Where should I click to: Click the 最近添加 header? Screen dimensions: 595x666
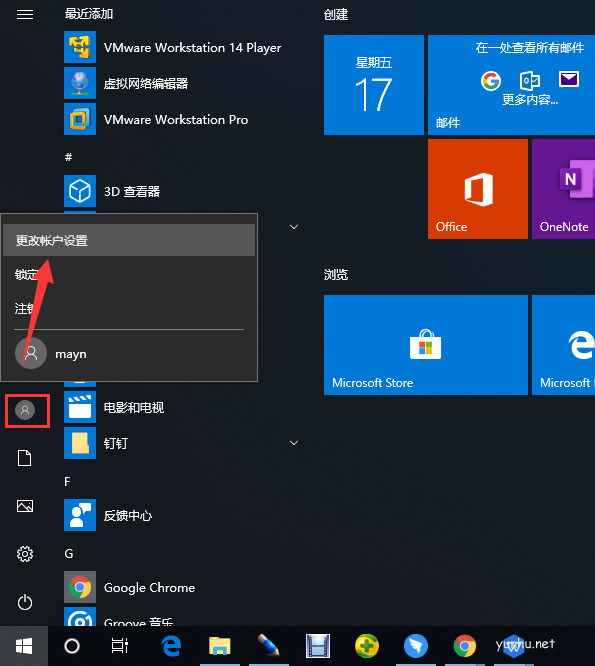[x=89, y=14]
